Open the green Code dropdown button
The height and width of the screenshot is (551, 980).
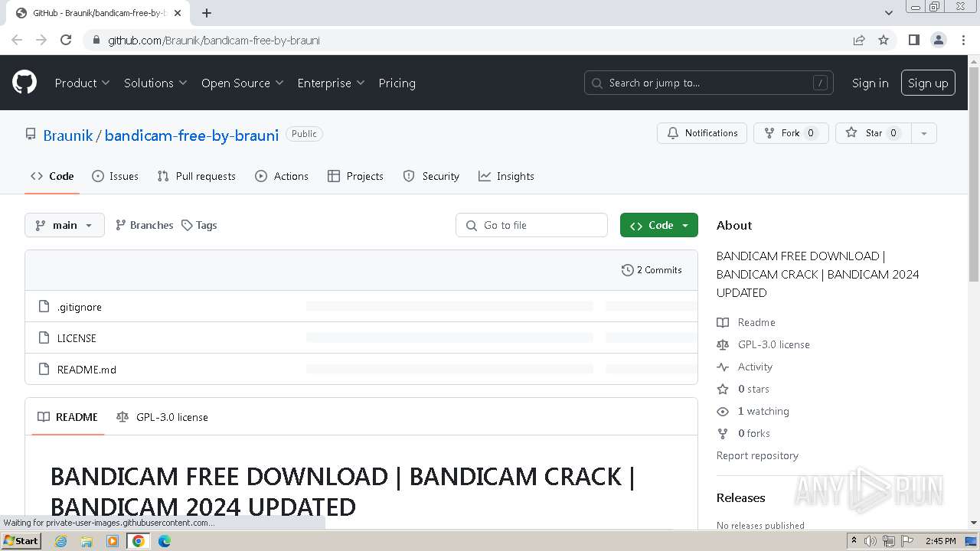pyautogui.click(x=659, y=225)
